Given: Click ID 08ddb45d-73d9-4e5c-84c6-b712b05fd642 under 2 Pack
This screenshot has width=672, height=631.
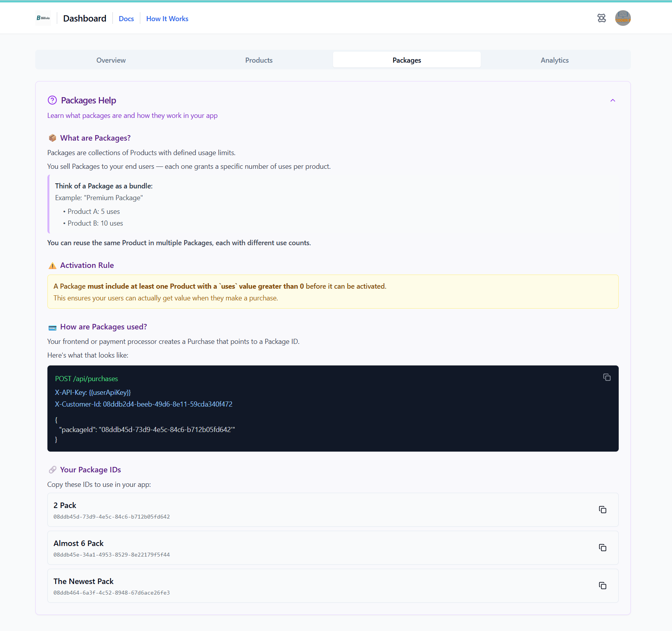Looking at the screenshot, I should pos(112,517).
